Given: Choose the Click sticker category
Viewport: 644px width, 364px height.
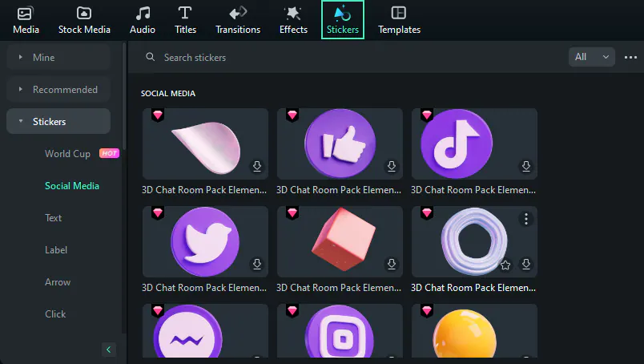Looking at the screenshot, I should pos(55,314).
